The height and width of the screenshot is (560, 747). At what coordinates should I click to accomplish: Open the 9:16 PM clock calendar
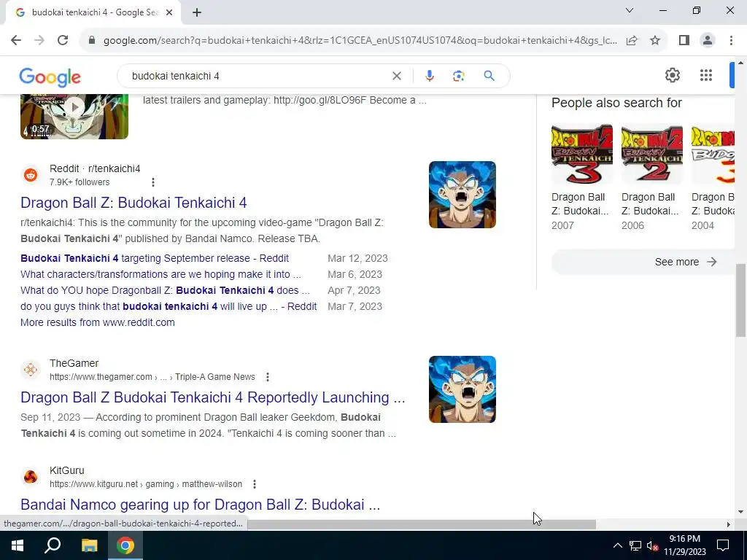(684, 545)
